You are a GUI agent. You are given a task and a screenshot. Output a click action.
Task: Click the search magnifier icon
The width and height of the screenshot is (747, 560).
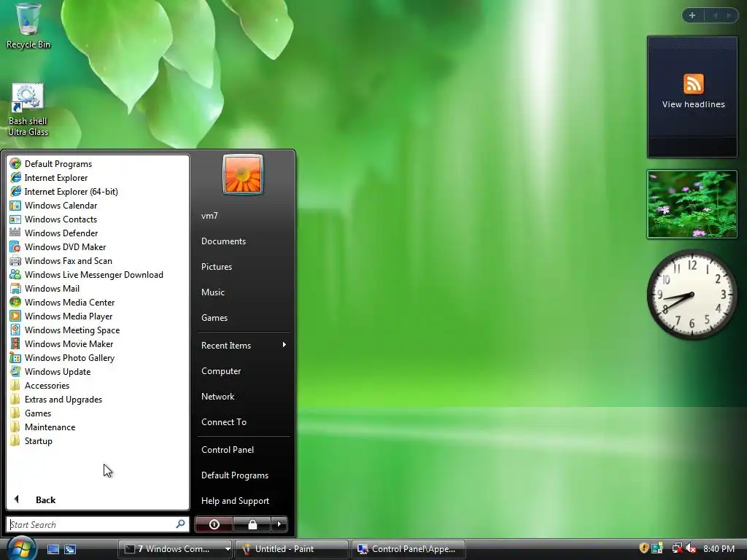click(x=180, y=524)
